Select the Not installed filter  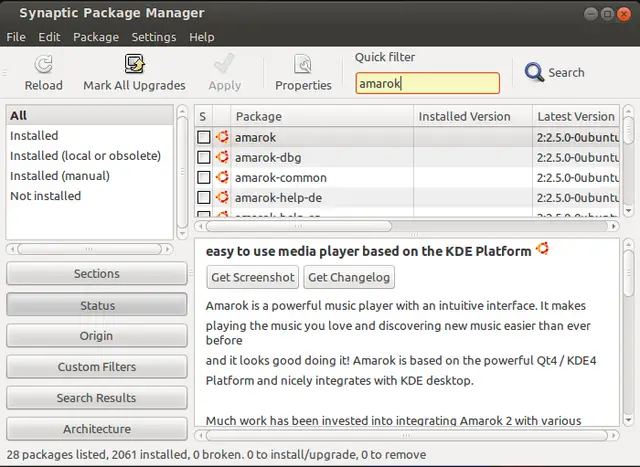90,196
